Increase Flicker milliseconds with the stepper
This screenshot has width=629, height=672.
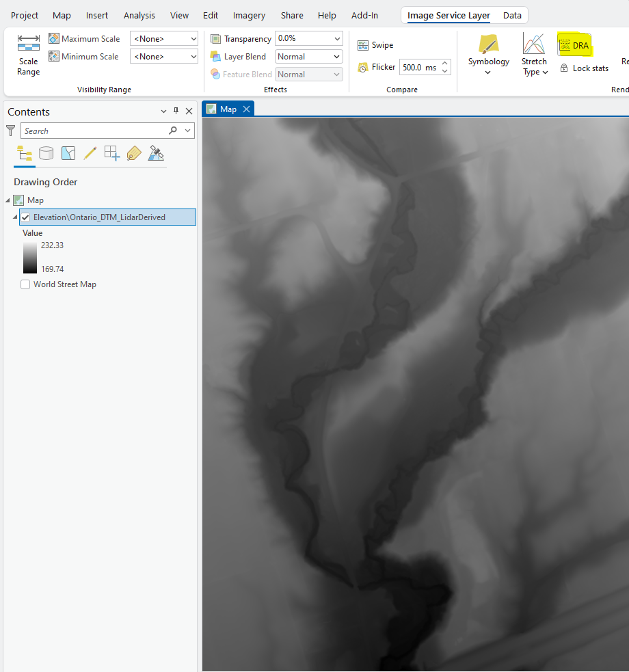444,64
